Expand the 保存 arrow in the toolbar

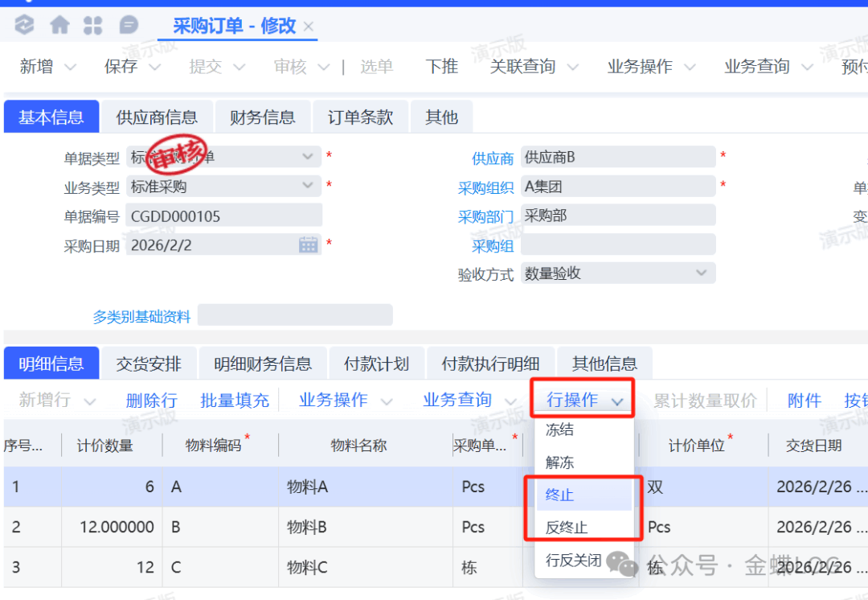click(x=154, y=68)
